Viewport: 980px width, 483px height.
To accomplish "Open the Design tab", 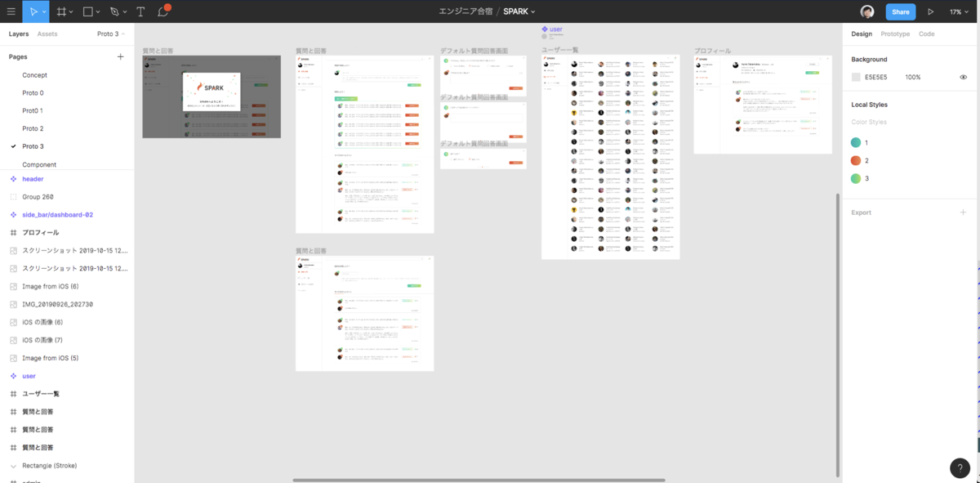I will [x=862, y=34].
